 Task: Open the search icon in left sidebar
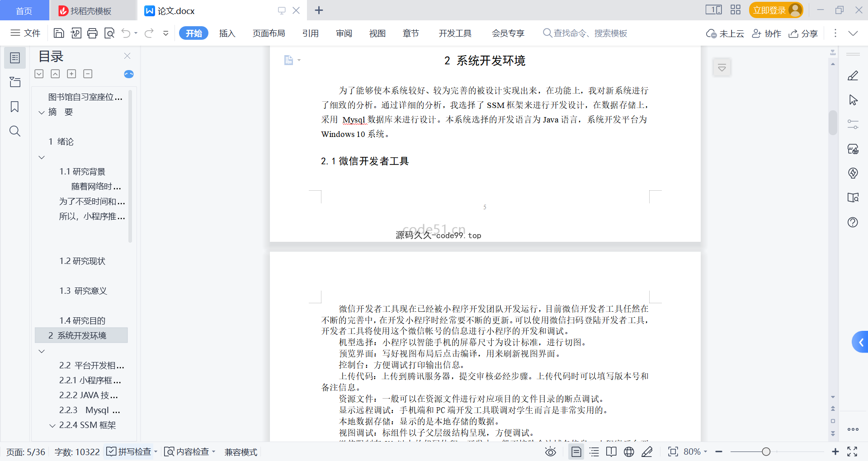(x=15, y=131)
